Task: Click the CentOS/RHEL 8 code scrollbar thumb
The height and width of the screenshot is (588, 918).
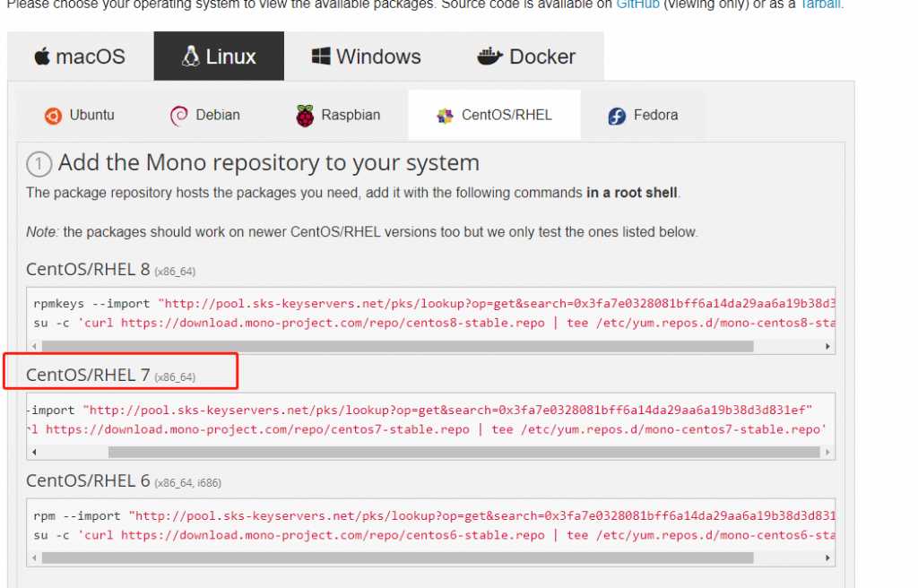Action: [x=397, y=346]
